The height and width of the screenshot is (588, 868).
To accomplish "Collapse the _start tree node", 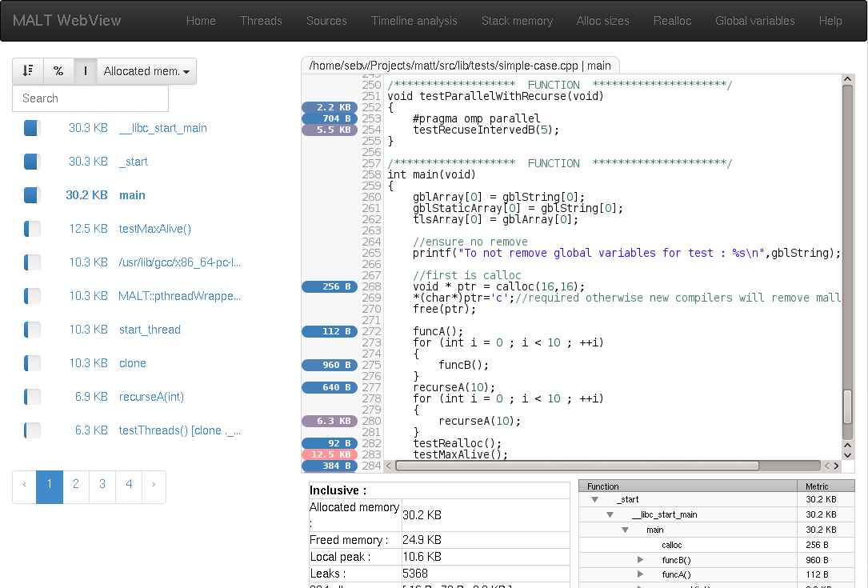I will click(595, 500).
